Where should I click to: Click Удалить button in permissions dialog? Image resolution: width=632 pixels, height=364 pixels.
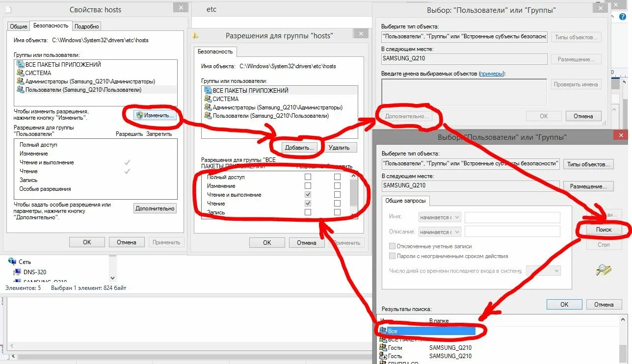[339, 147]
